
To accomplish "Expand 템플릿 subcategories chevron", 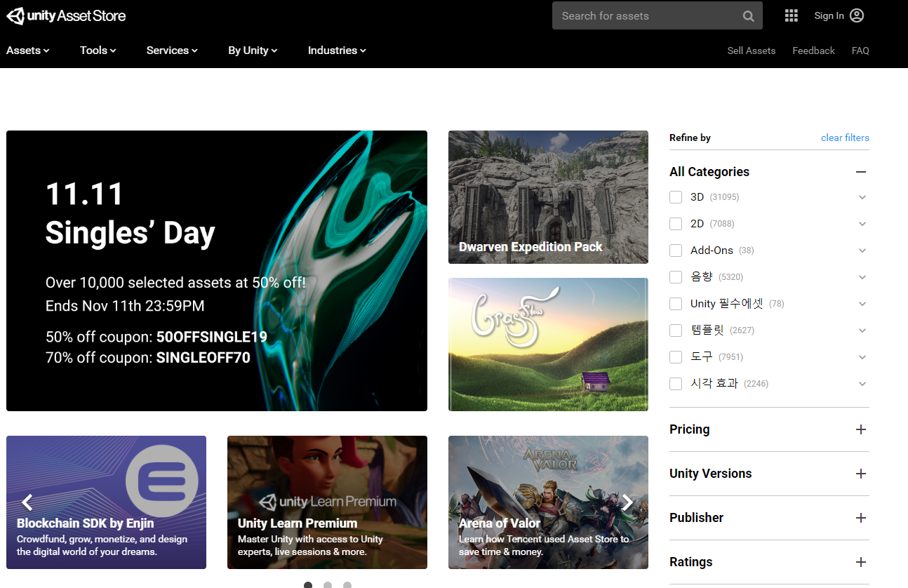I will pos(862,330).
